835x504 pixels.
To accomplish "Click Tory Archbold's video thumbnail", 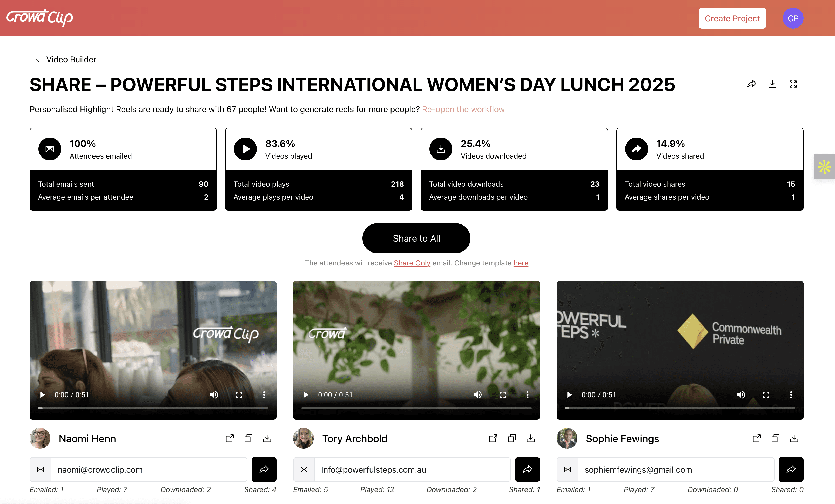I will coord(416,350).
